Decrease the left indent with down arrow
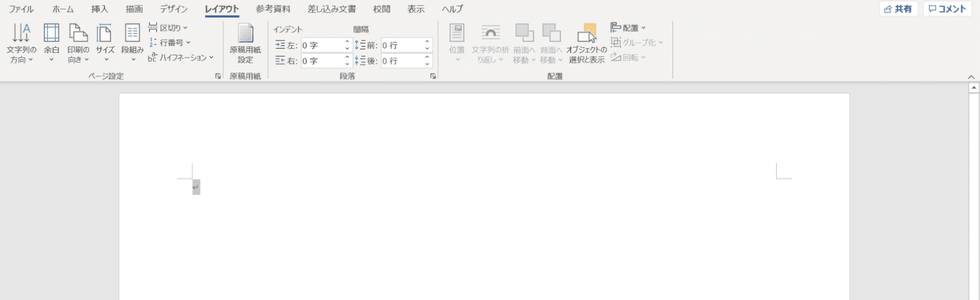 point(347,48)
